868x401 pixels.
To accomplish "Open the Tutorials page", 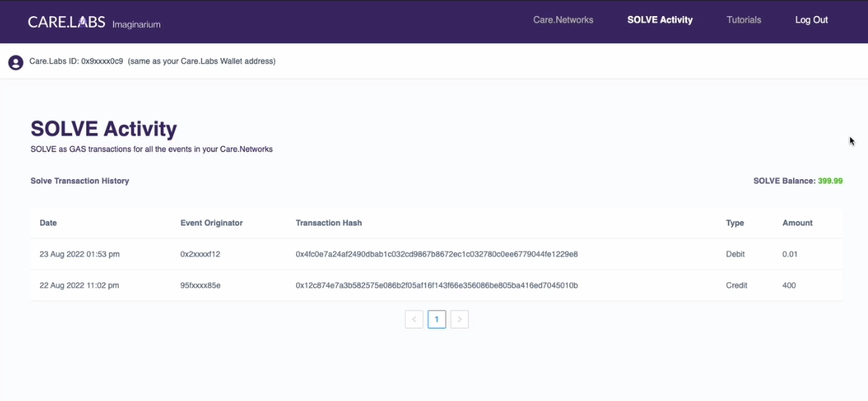I will pos(743,20).
